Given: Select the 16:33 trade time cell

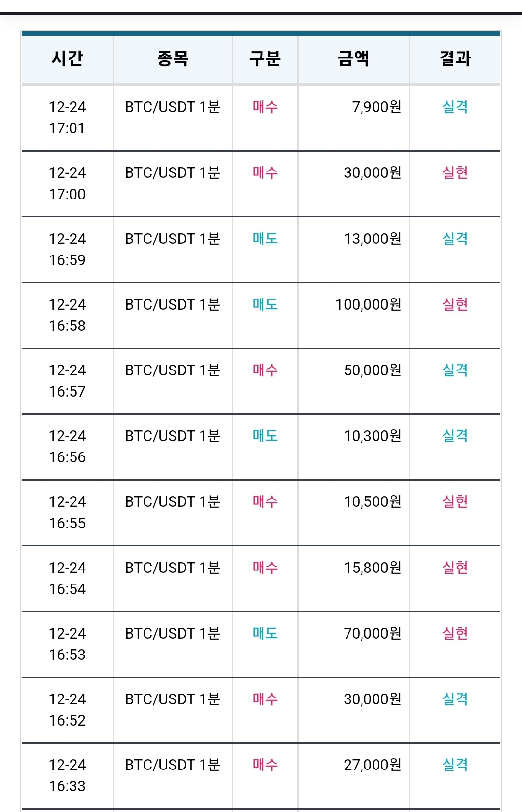Looking at the screenshot, I should coord(67,775).
